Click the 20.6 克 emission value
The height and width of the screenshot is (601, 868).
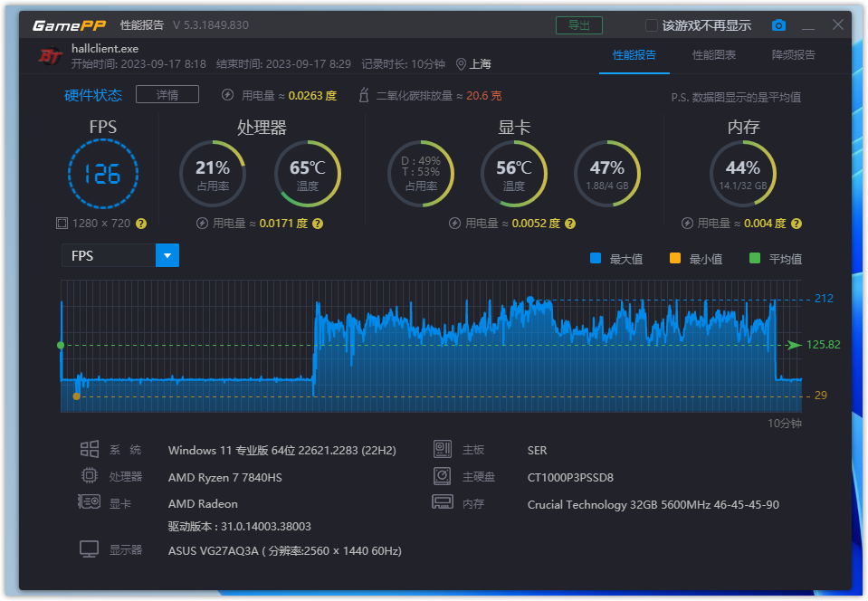(x=484, y=96)
